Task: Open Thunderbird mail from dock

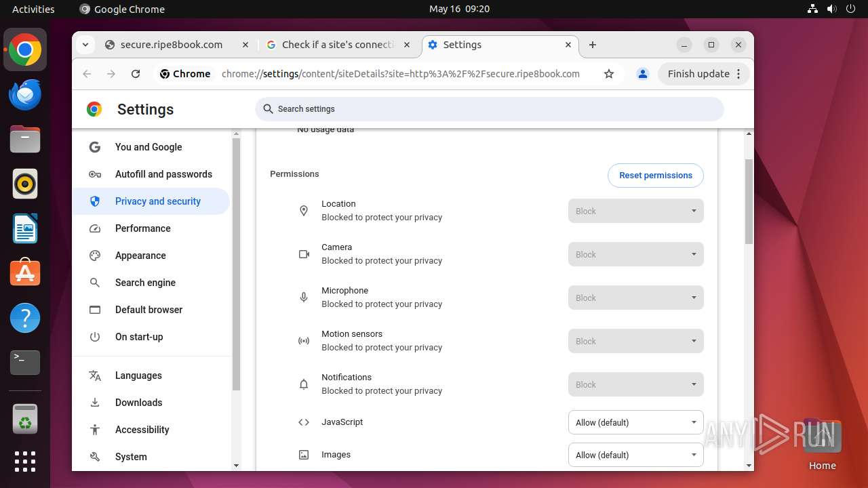Action: coord(25,94)
